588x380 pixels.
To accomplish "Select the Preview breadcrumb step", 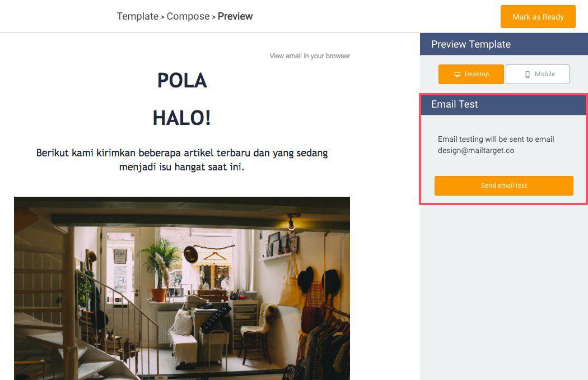I will [235, 16].
